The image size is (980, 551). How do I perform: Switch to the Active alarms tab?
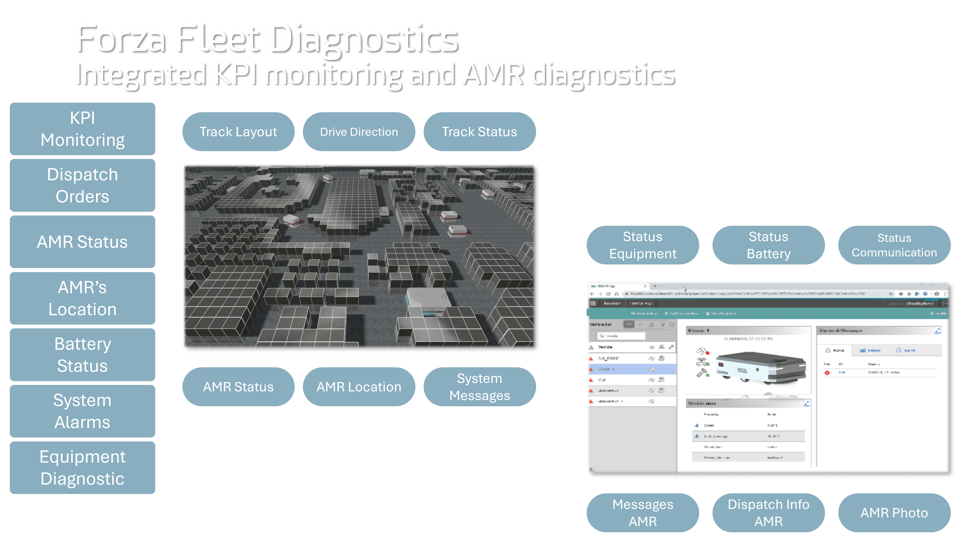point(835,350)
